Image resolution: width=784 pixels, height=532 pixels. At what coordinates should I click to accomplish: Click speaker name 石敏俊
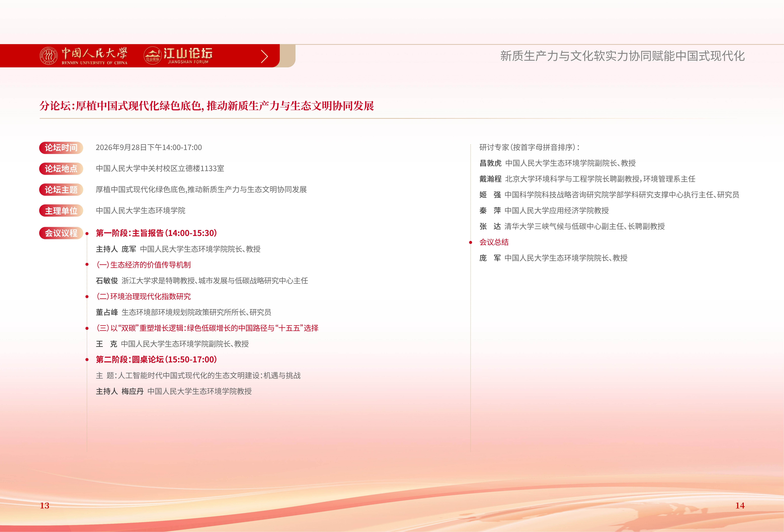point(107,281)
